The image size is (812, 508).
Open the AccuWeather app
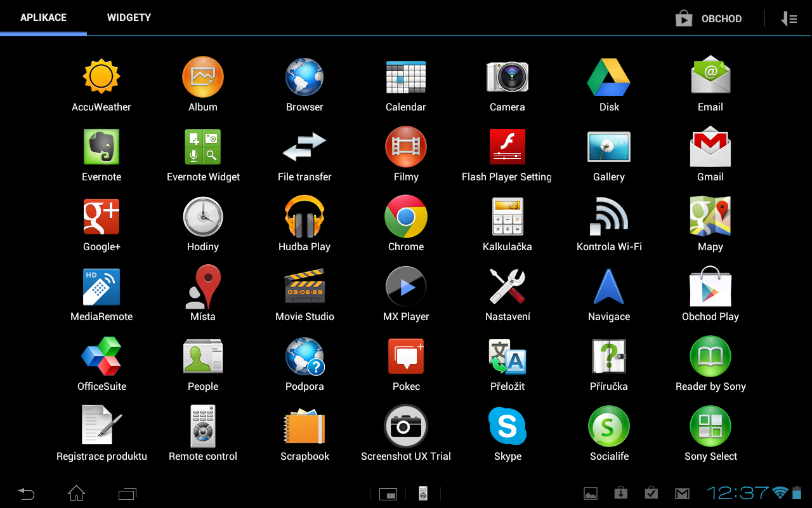coord(101,76)
